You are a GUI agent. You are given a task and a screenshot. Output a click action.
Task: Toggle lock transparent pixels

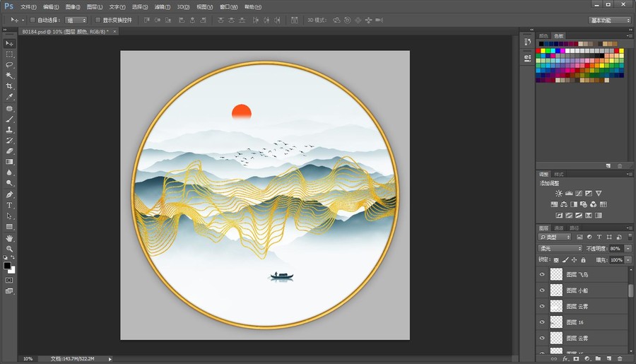(x=556, y=259)
